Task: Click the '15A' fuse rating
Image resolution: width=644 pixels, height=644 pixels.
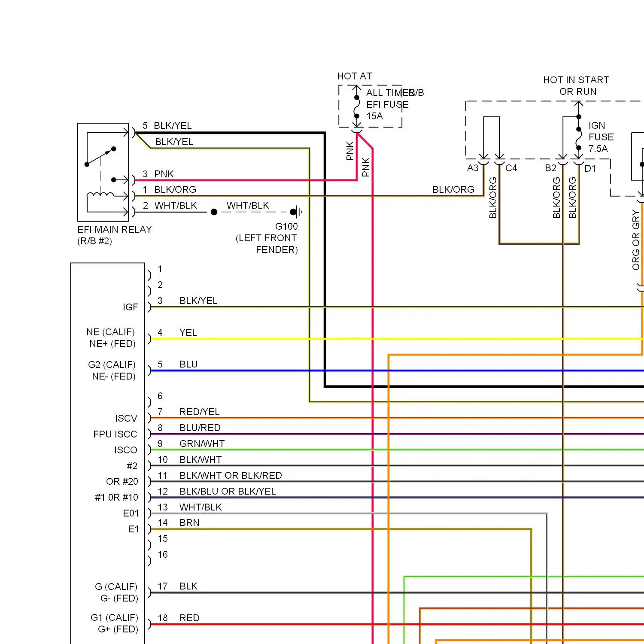Action: point(374,116)
